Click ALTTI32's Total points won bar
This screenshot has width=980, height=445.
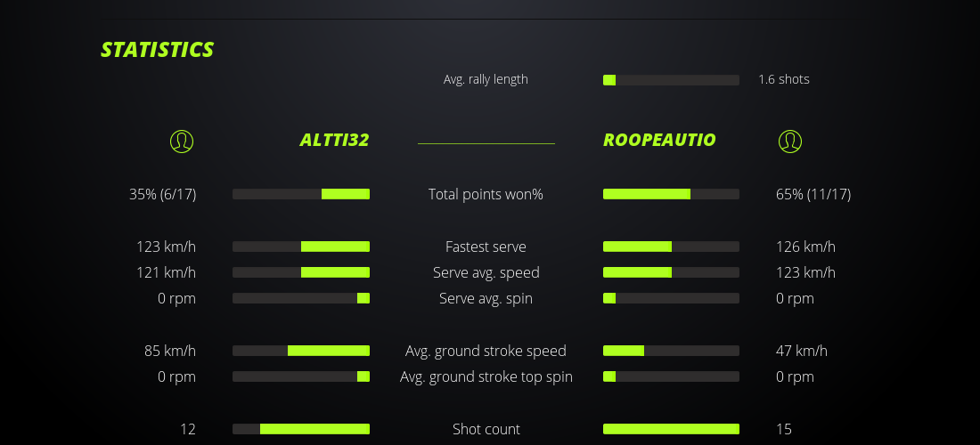coord(301,194)
